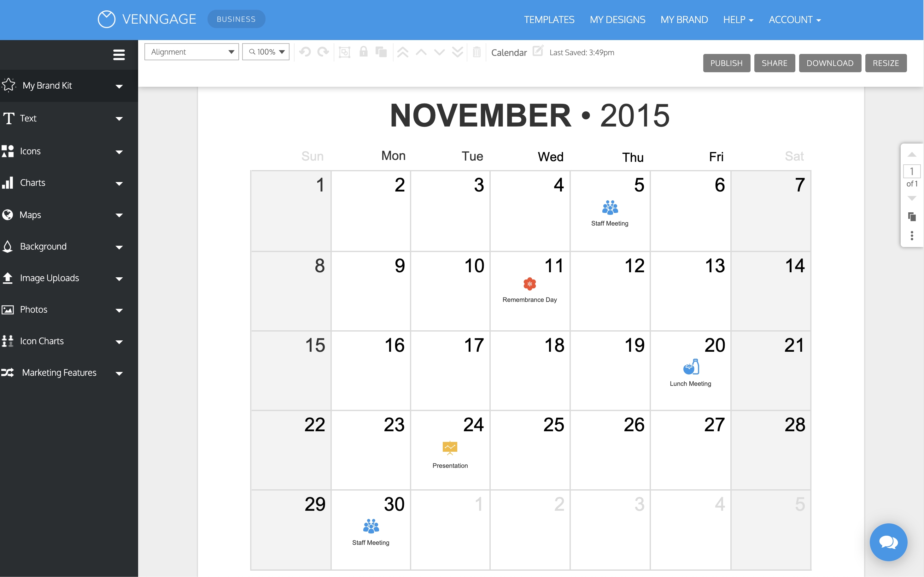Click the PUBLISH button
This screenshot has height=577, width=924.
[725, 62]
